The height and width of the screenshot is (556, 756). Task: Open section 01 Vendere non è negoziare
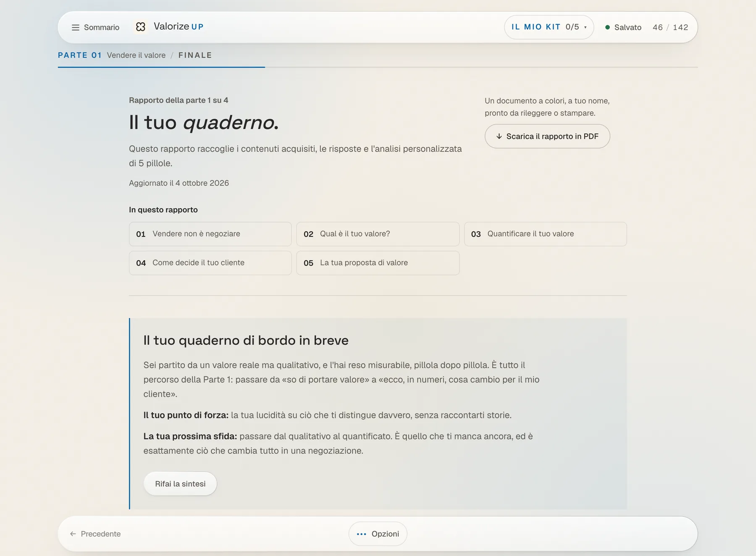pos(210,234)
